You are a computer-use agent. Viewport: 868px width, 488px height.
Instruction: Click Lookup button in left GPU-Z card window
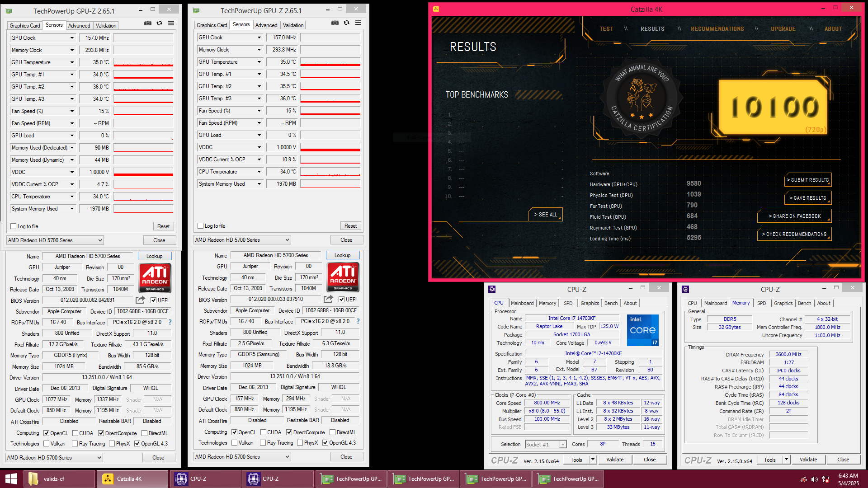click(154, 256)
